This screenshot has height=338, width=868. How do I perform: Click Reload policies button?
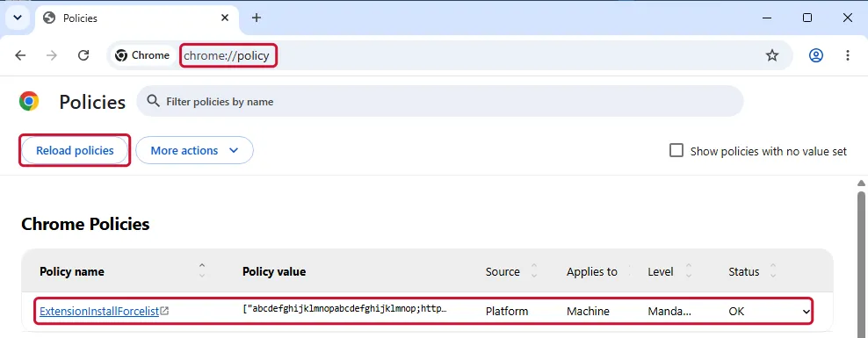(x=75, y=150)
